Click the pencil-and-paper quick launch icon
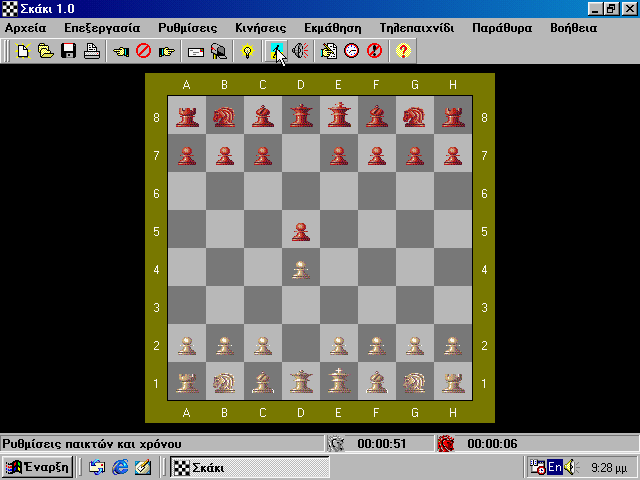Image resolution: width=640 pixels, height=480 pixels. coord(143,467)
